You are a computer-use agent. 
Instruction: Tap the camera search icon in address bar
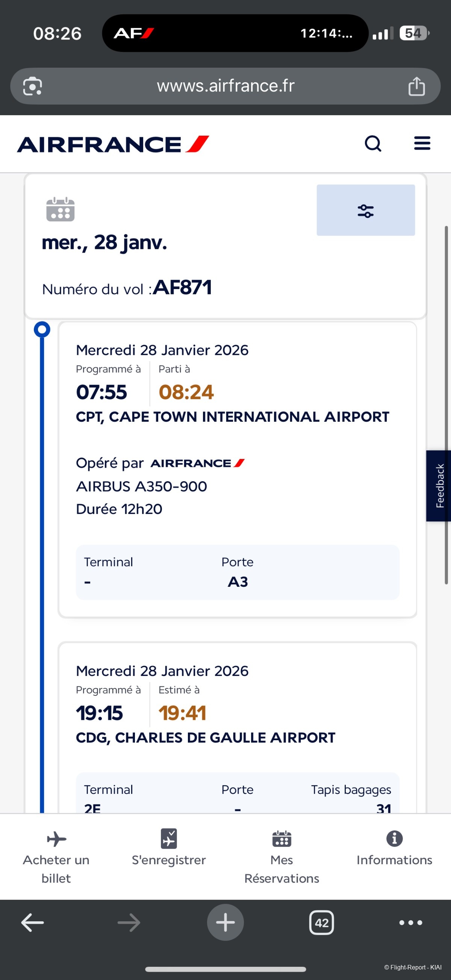tap(33, 86)
